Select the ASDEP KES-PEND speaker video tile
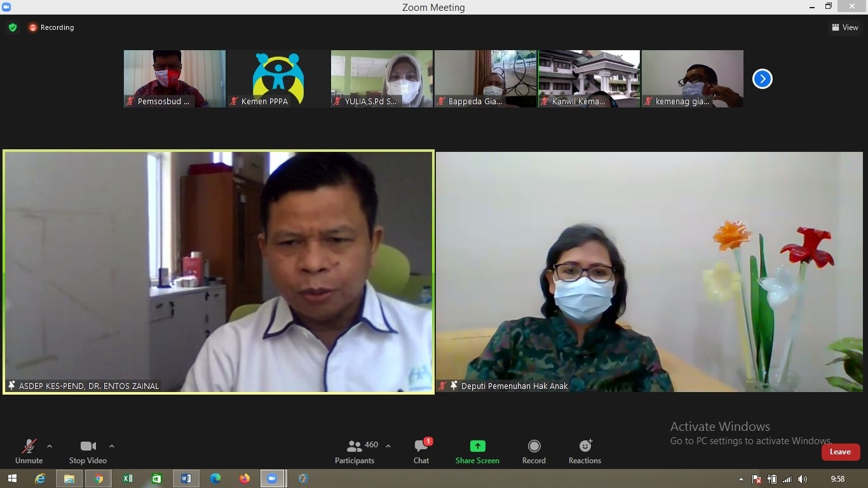The image size is (868, 488). click(x=219, y=272)
